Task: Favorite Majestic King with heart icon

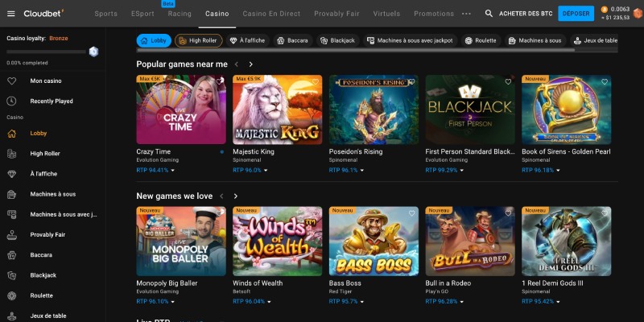Action: click(x=316, y=82)
